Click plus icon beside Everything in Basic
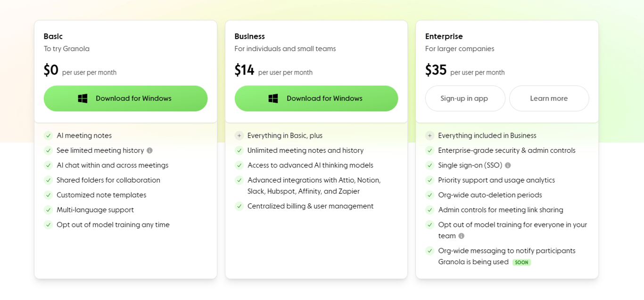The image size is (644, 300). (239, 136)
